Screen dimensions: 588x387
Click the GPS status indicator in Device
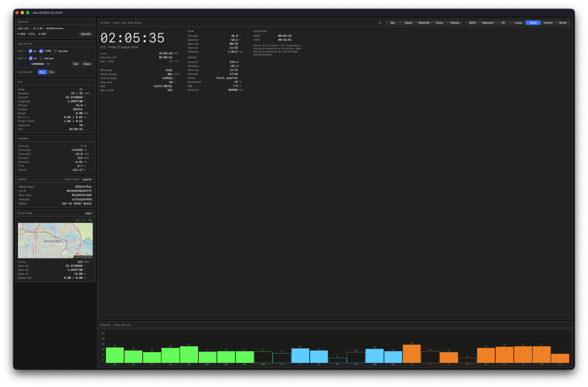click(x=22, y=34)
